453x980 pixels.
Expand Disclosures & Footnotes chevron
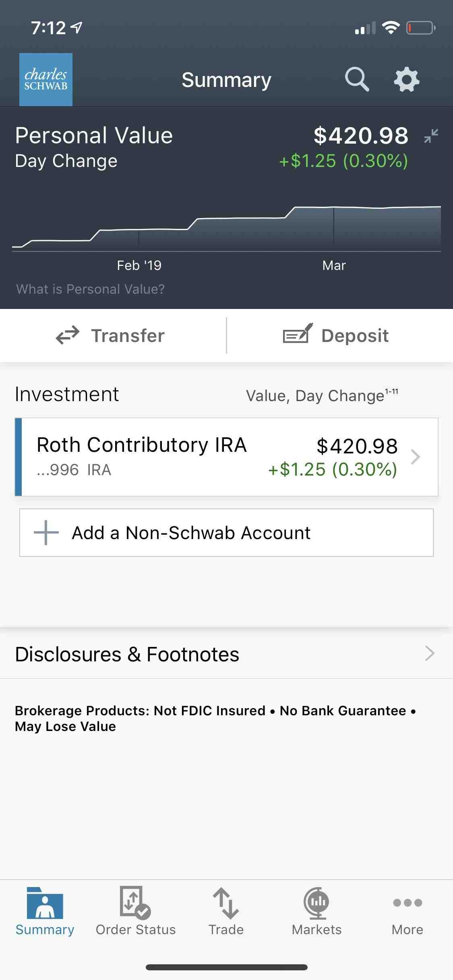[x=430, y=654]
